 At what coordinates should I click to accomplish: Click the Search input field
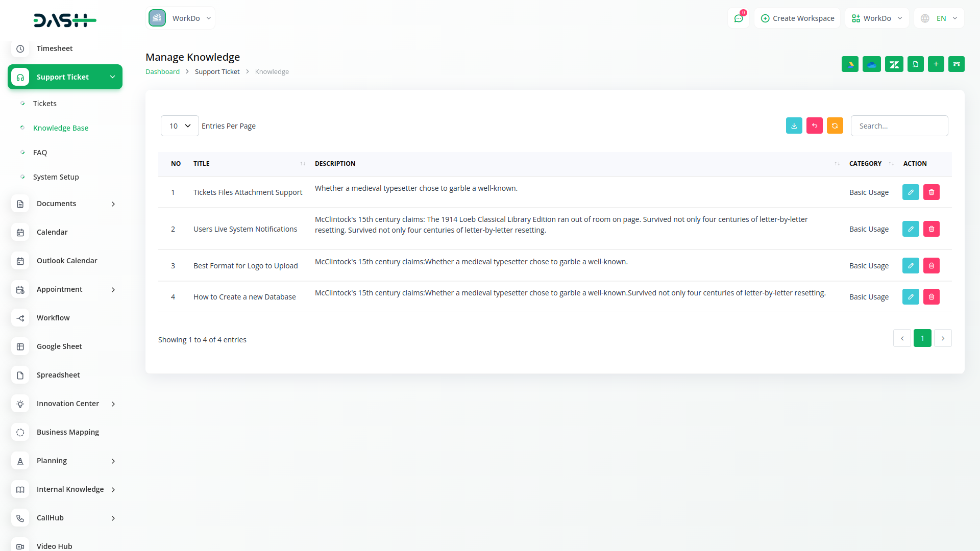click(899, 126)
